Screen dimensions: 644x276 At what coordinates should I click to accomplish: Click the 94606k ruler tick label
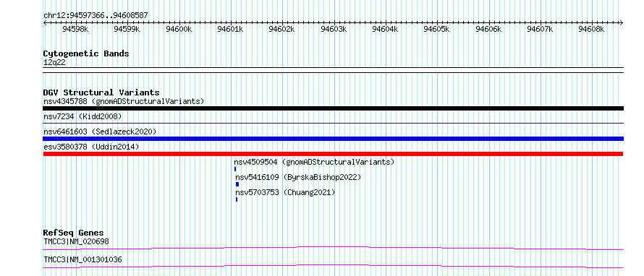pos(488,29)
